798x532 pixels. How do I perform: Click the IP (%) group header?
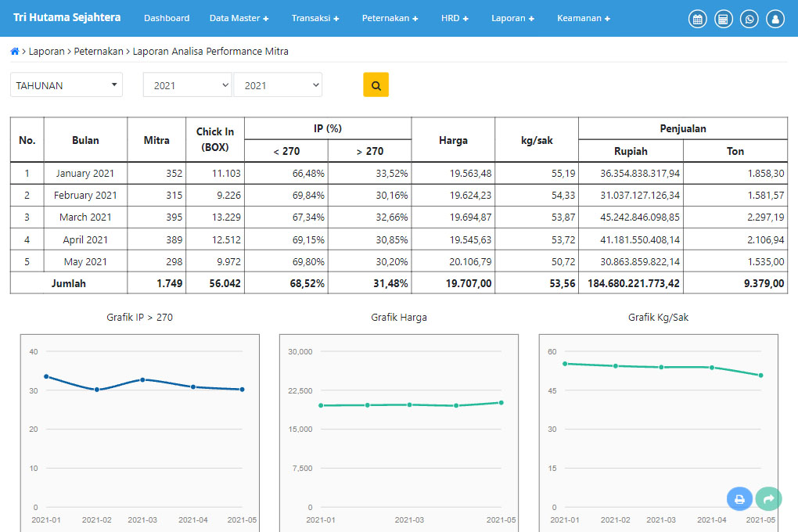pos(327,128)
